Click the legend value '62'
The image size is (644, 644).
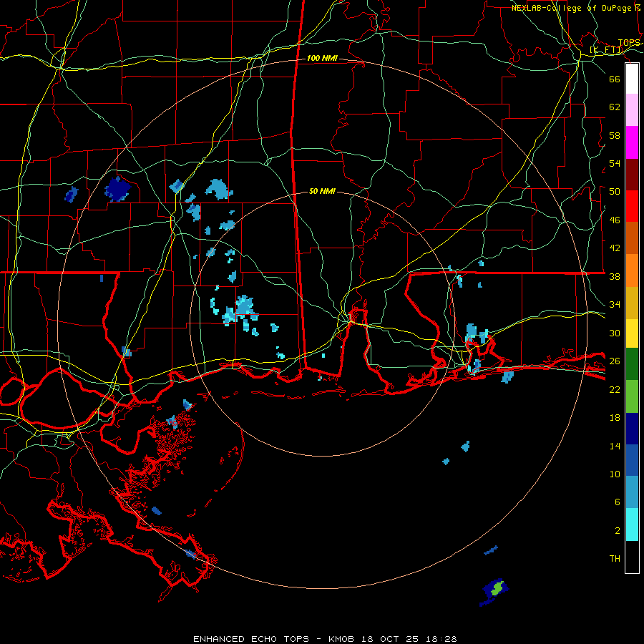(x=615, y=107)
